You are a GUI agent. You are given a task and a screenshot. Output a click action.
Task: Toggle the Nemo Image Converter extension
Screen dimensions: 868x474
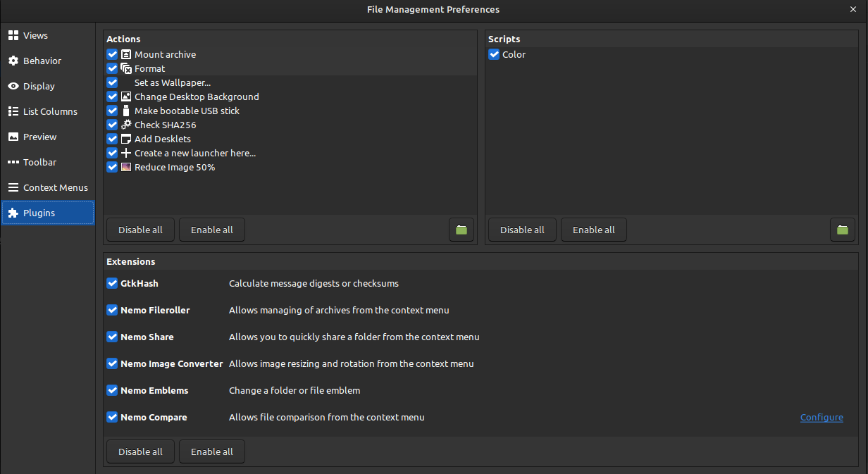click(112, 363)
